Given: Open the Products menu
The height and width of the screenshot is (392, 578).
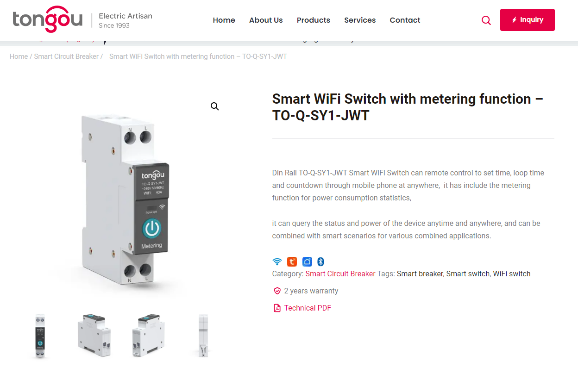Looking at the screenshot, I should click(x=314, y=20).
